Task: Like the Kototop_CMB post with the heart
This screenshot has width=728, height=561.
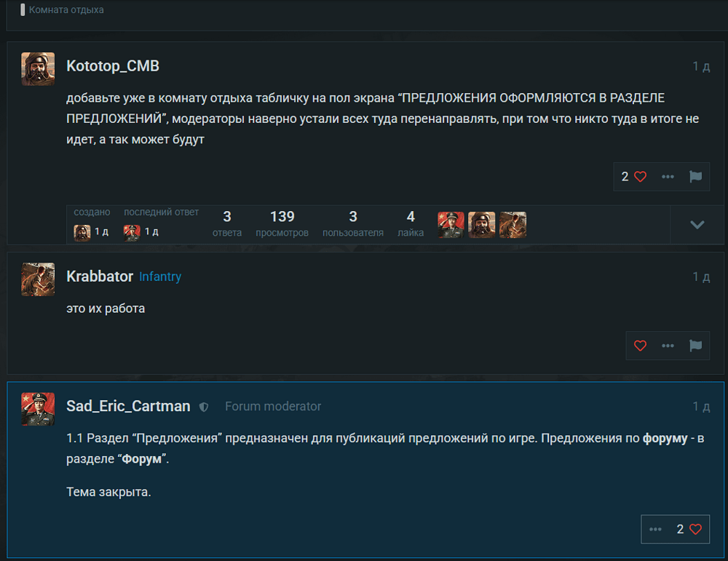Action: tap(640, 177)
